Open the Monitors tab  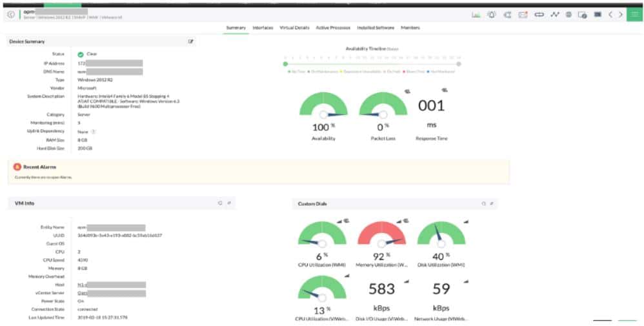coord(410,28)
